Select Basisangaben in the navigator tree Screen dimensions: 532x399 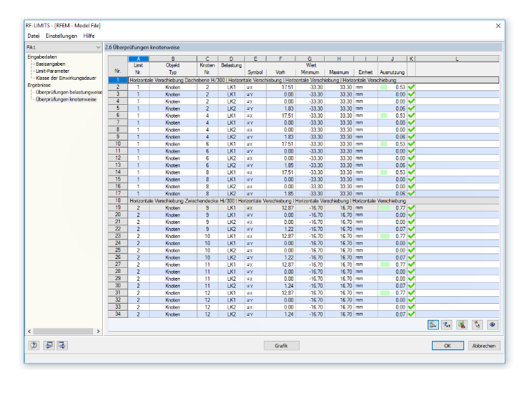[50, 64]
